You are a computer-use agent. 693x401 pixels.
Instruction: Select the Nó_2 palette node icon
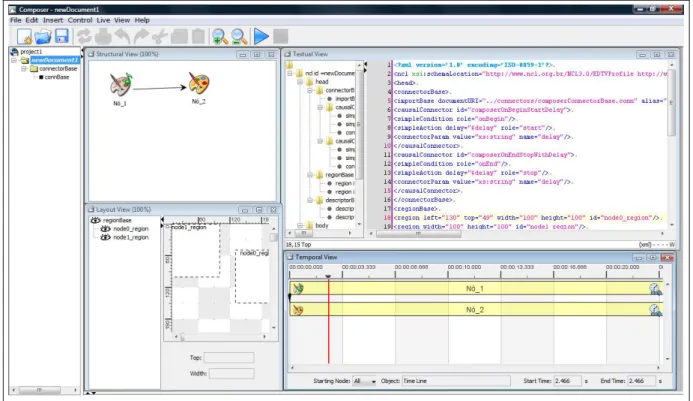199,83
